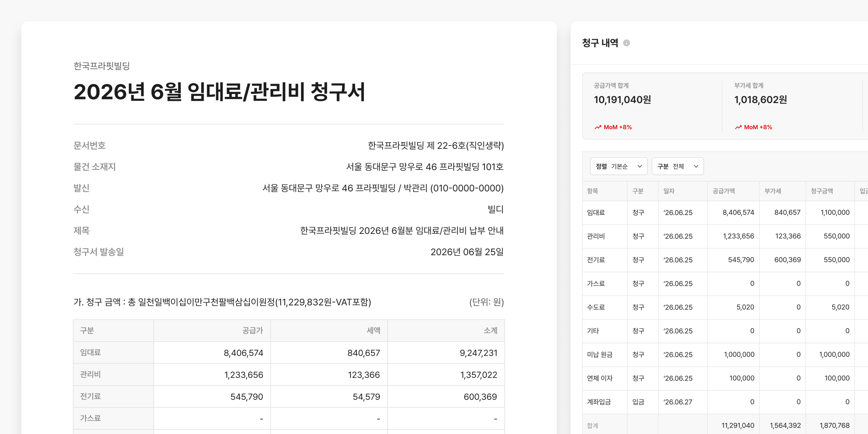The height and width of the screenshot is (434, 868).
Task: Click the 물건 소재지 address value
Action: (425, 167)
